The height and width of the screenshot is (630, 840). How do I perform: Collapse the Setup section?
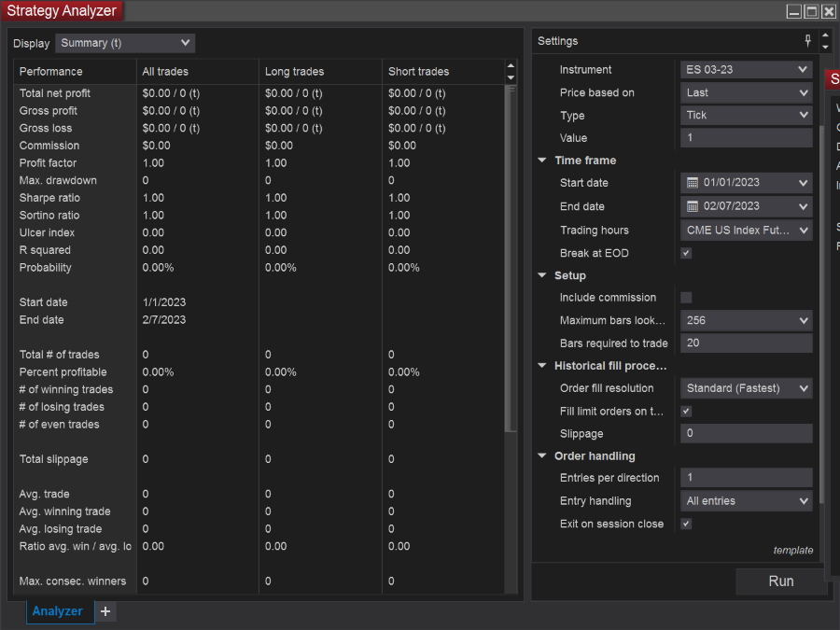(542, 275)
